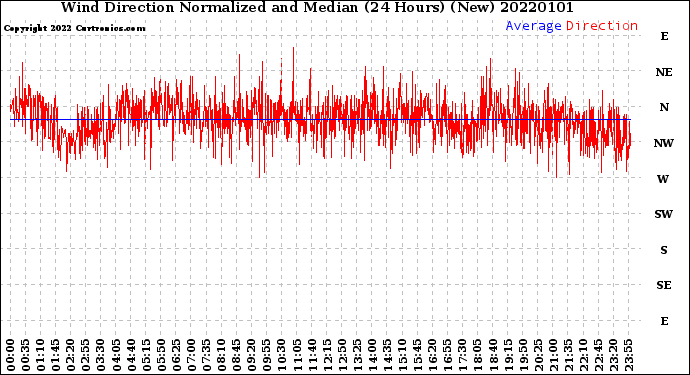Click the '17:30' time axis label
The image size is (690, 375).
tap(462, 355)
